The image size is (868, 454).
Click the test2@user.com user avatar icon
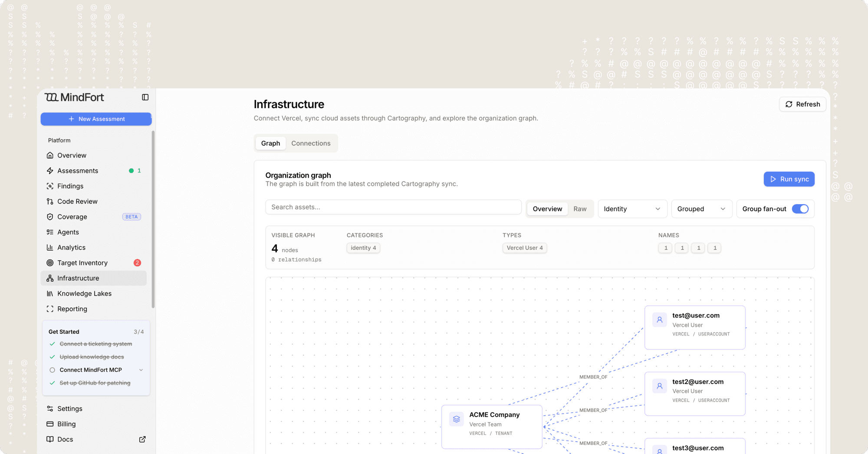coord(660,386)
